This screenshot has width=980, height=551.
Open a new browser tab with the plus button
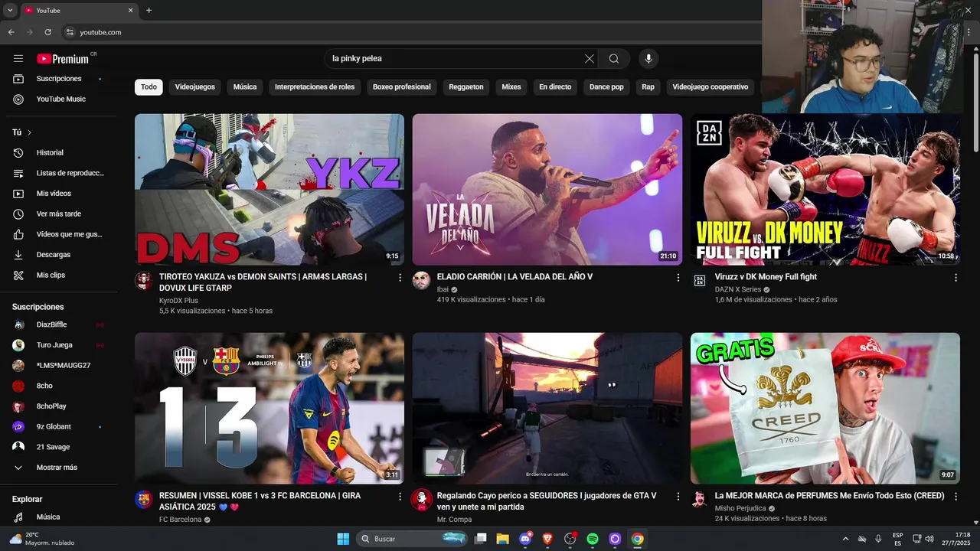[x=149, y=11]
